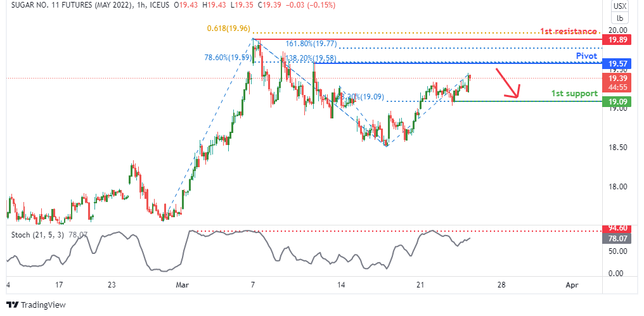
Task: Click the '1st resistance' text label
Action: [569, 31]
